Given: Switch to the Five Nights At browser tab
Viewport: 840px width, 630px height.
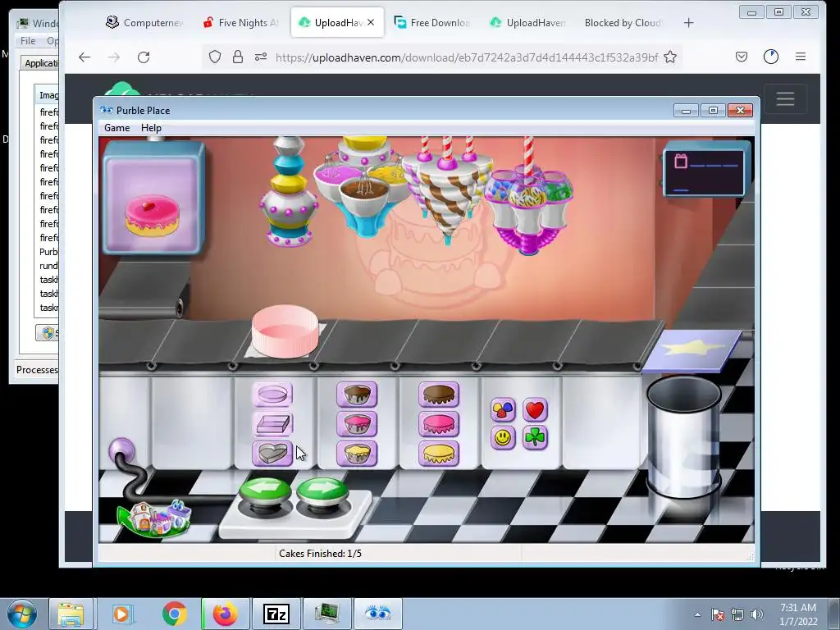Looking at the screenshot, I should tap(241, 22).
